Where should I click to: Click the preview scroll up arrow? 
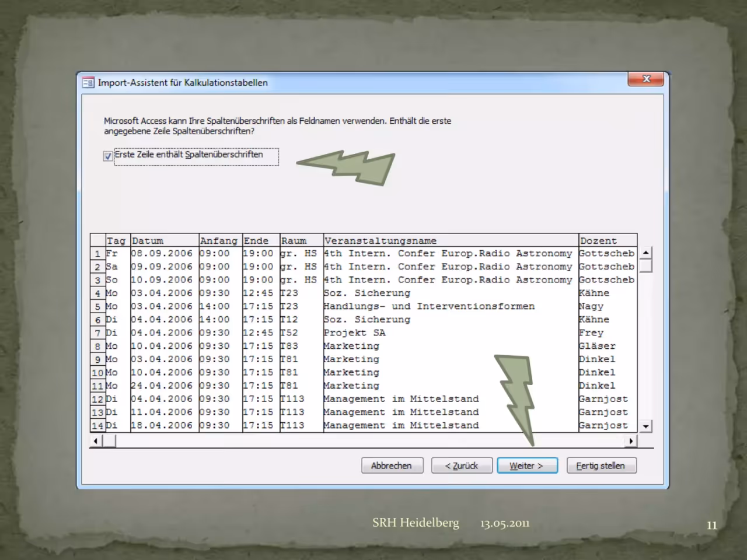coord(645,253)
